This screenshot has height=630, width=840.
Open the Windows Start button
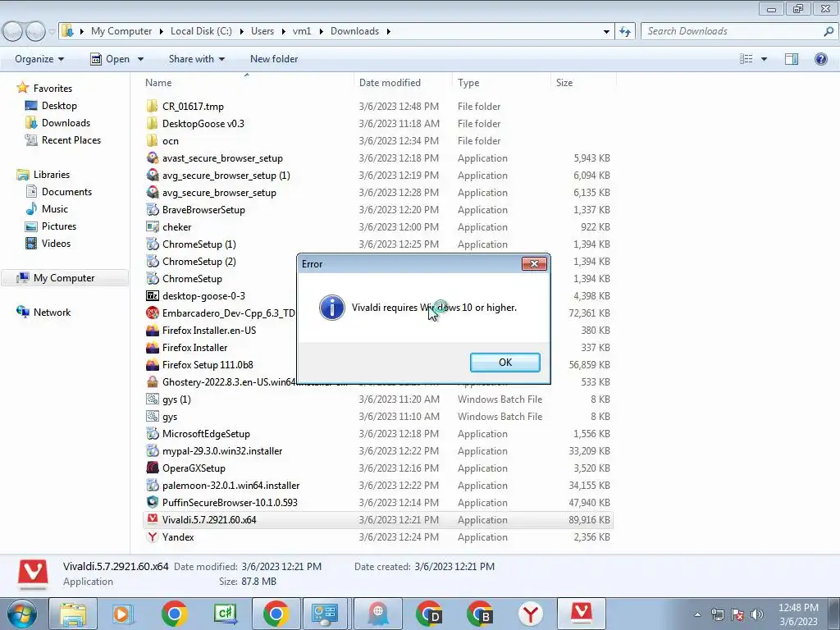pos(22,614)
